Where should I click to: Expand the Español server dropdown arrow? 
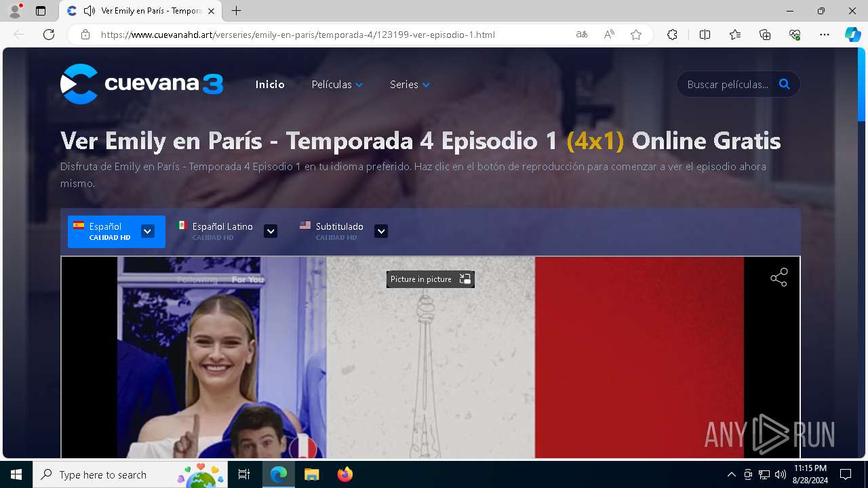[x=148, y=231]
